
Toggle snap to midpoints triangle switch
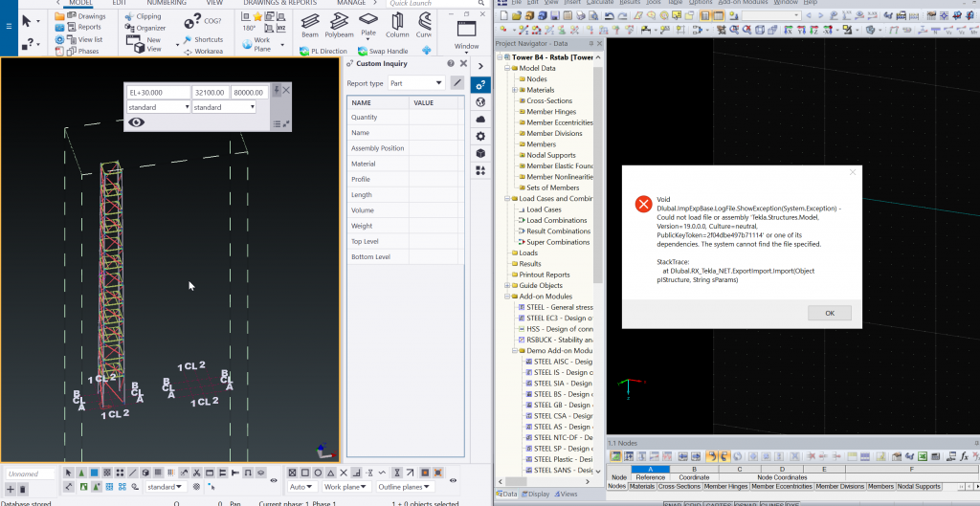(330, 473)
